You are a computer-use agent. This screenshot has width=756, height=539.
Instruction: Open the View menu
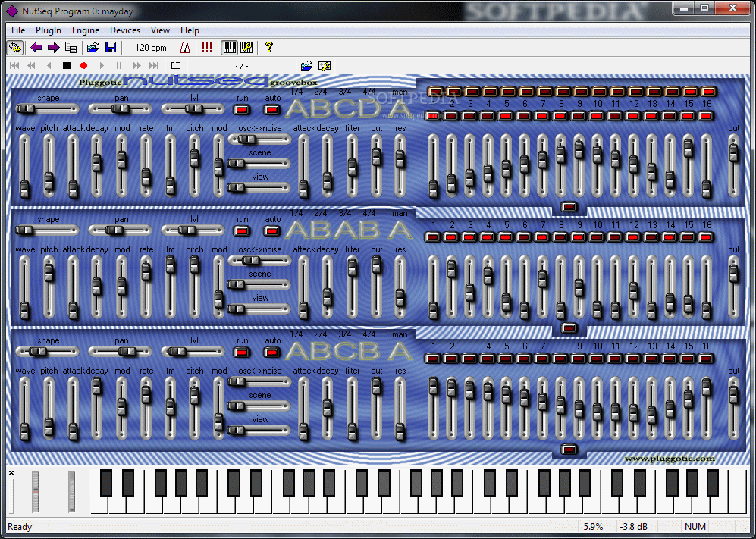click(x=160, y=30)
